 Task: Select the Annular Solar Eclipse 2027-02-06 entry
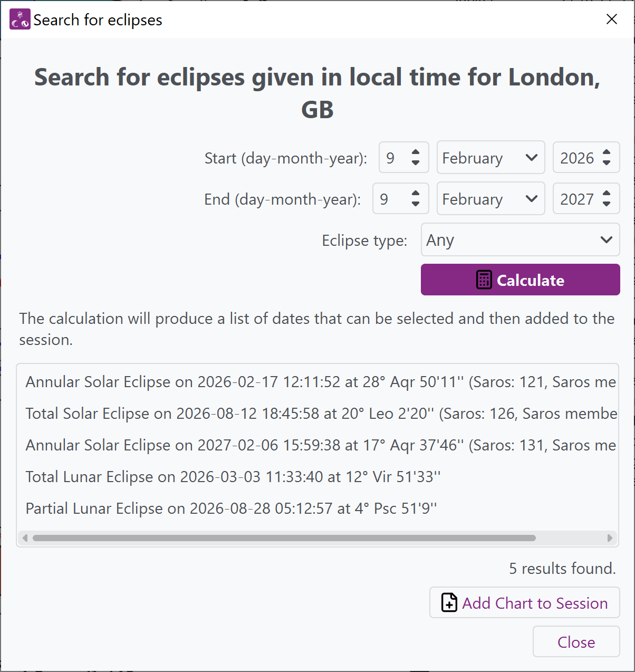click(316, 445)
